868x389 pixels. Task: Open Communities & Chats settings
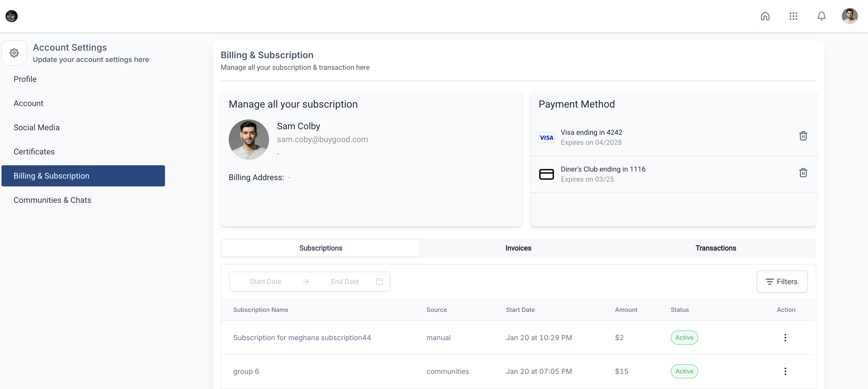pyautogui.click(x=52, y=200)
